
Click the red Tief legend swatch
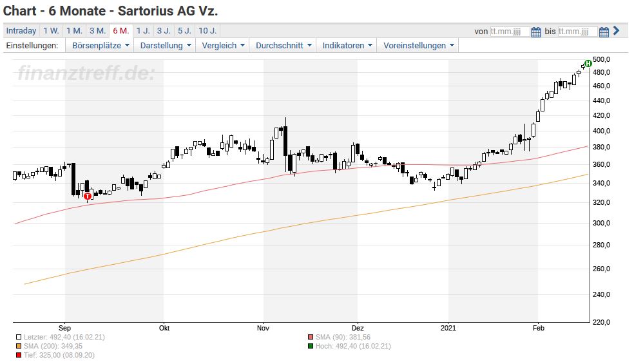point(19,356)
